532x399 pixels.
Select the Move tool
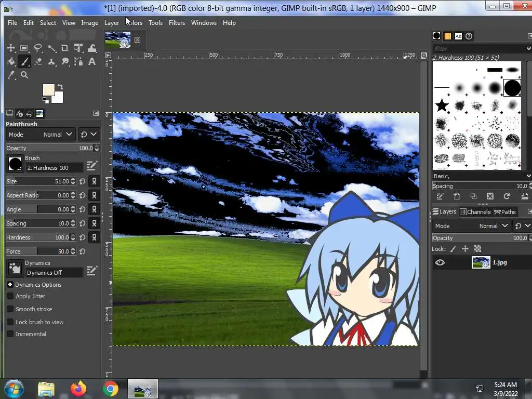[11, 48]
